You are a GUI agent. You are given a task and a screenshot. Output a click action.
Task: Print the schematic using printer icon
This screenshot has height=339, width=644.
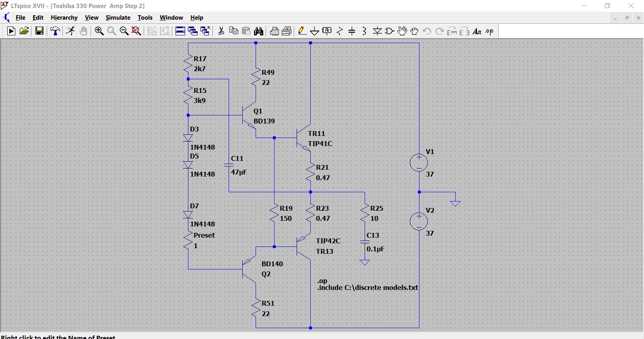[275, 31]
